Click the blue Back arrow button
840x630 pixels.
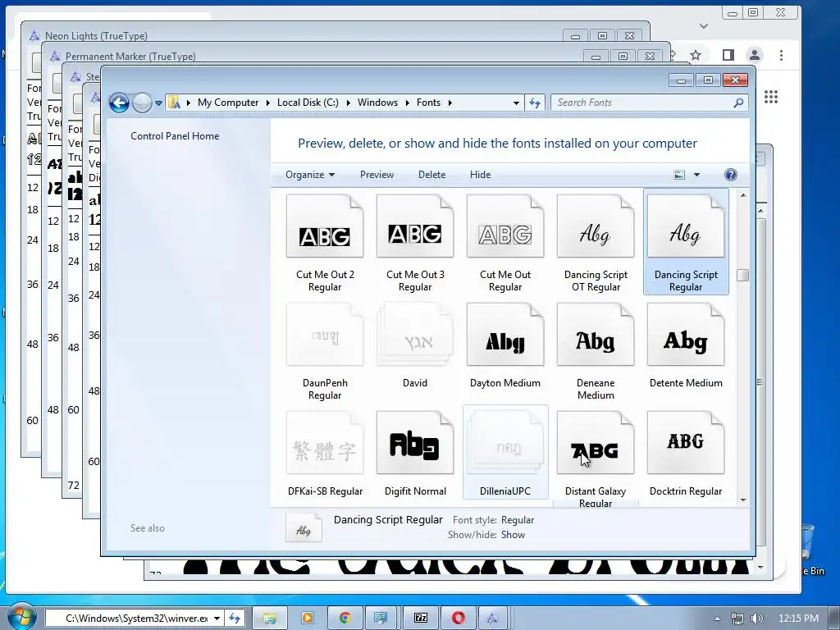[119, 103]
